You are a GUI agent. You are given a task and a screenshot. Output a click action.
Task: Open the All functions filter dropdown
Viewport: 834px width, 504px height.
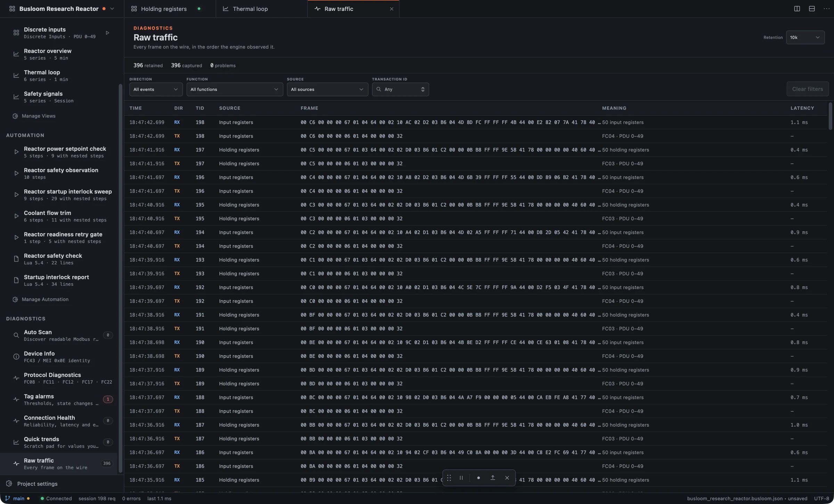click(x=235, y=90)
